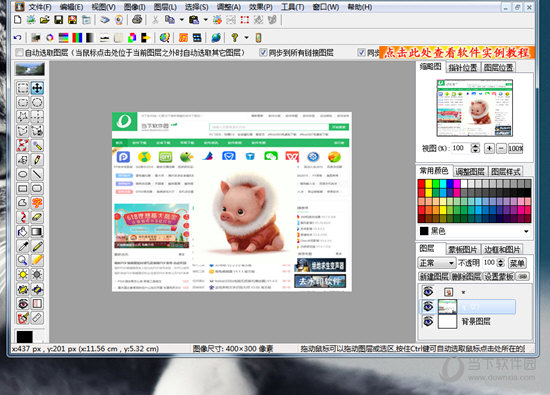550x395 pixels.
Task: Open the 效果(P) menu
Action: pyautogui.click(x=261, y=7)
